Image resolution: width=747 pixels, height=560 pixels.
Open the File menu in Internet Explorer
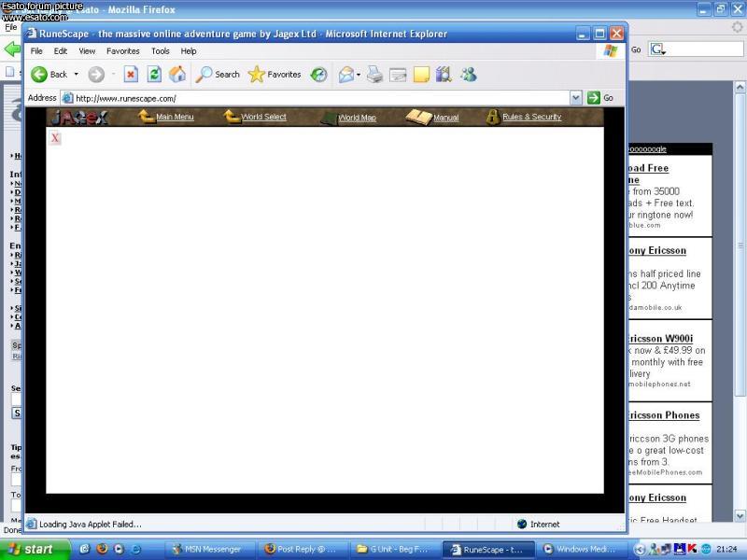(36, 51)
